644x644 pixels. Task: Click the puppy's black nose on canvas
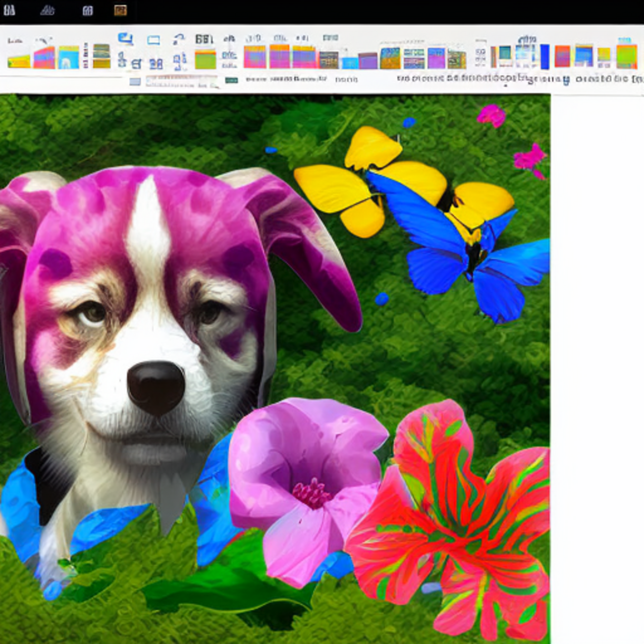(x=156, y=386)
